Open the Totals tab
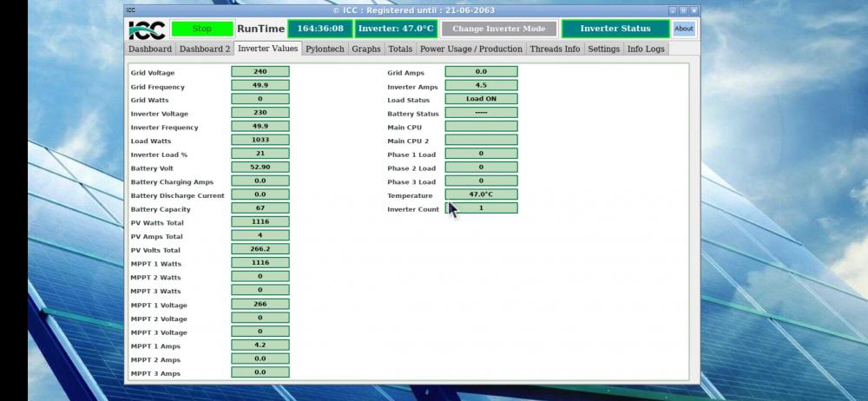 tap(400, 49)
